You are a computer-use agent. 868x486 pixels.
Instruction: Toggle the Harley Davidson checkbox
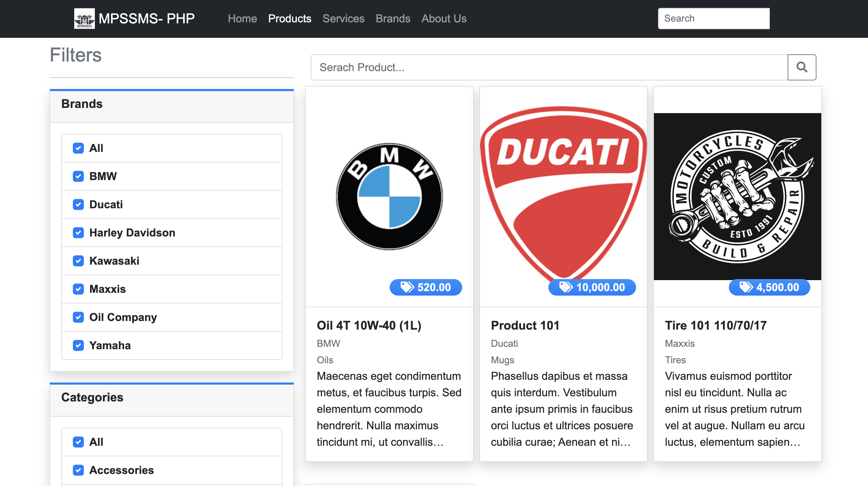pos(78,233)
